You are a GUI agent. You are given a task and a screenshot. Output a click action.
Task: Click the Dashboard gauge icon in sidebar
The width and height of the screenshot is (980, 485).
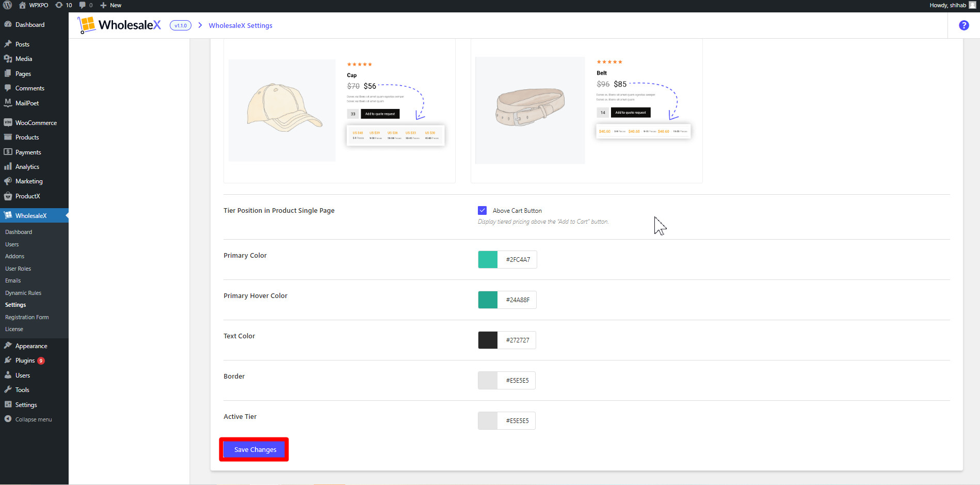tap(8, 24)
